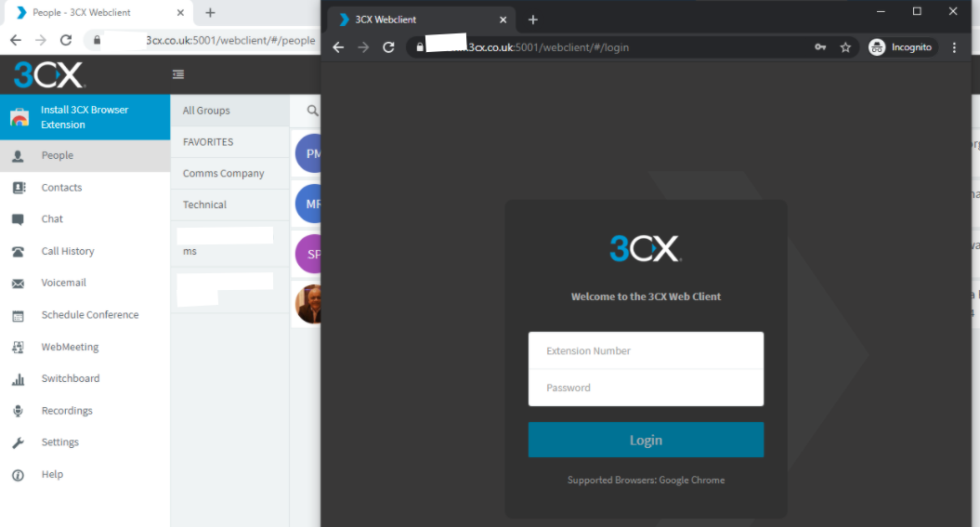Click the Chat bubble icon

pos(19,219)
